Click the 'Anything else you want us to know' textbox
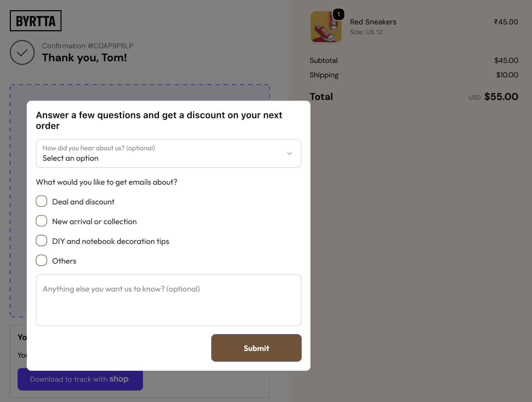The width and height of the screenshot is (532, 402). (168, 300)
